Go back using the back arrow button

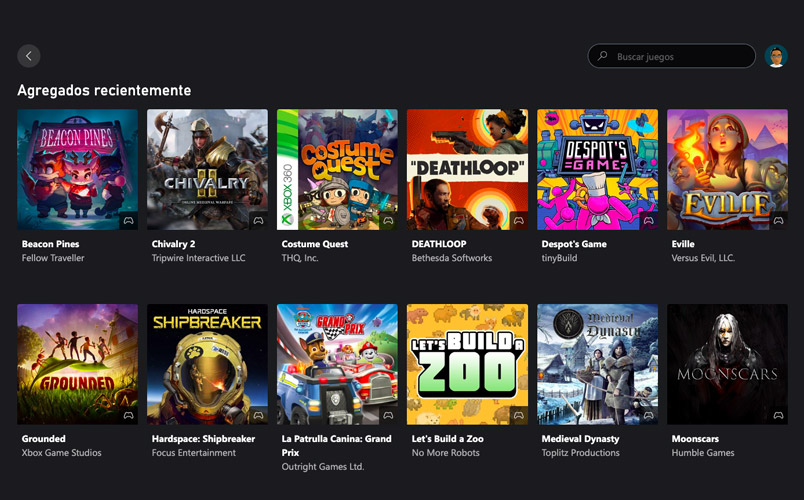29,56
